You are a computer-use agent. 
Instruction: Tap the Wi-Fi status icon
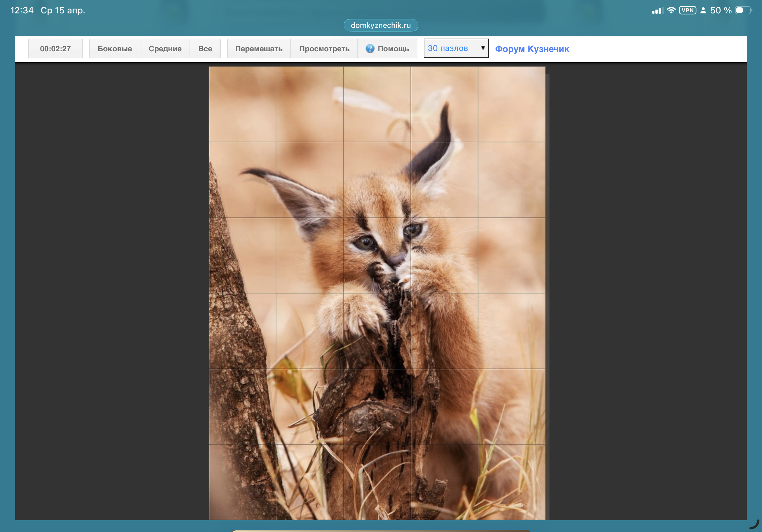pyautogui.click(x=671, y=10)
